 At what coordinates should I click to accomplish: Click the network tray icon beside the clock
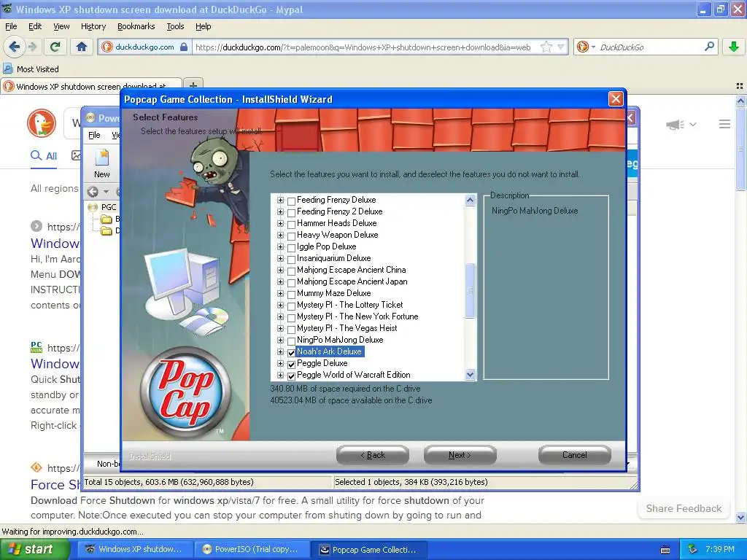(693, 549)
